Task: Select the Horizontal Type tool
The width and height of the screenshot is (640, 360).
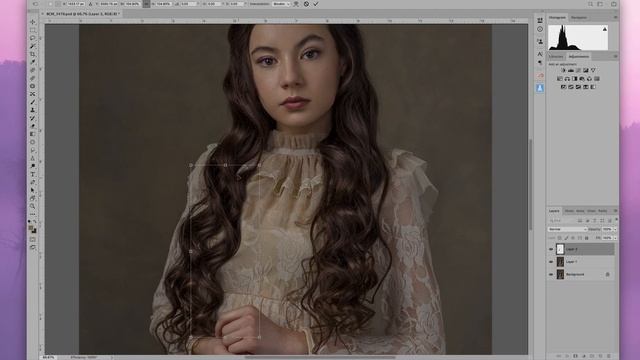Action: point(33,174)
